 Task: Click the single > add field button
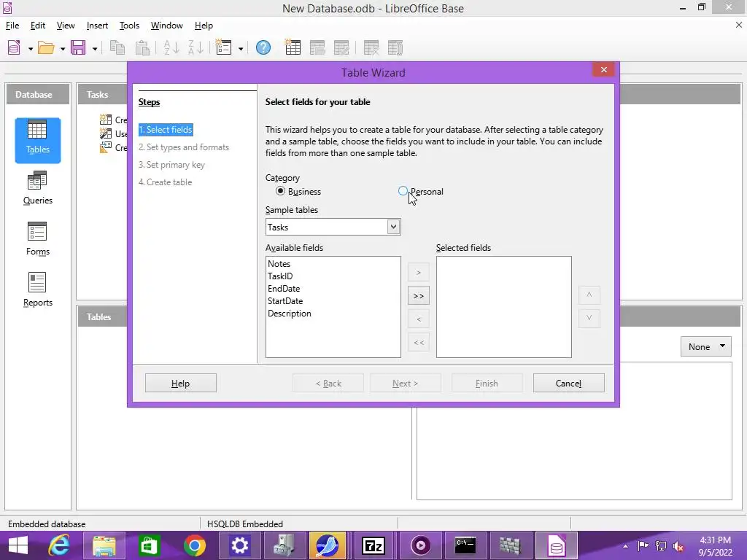click(x=418, y=273)
